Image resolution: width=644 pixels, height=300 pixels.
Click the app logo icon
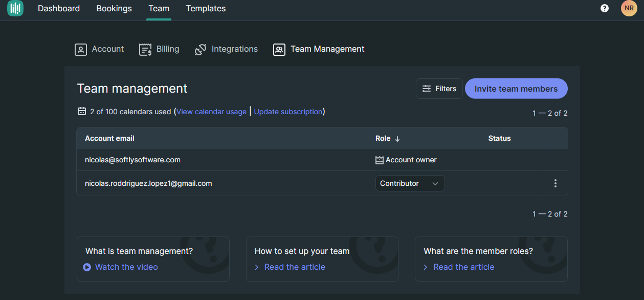15,8
